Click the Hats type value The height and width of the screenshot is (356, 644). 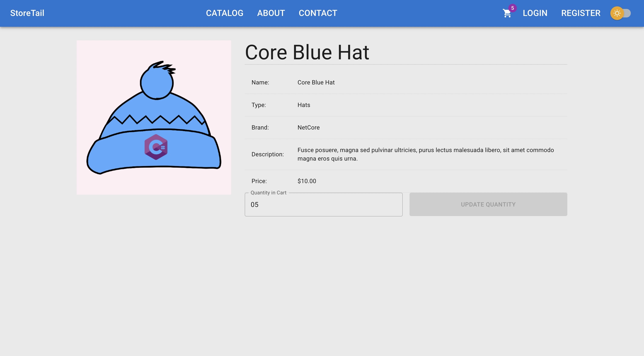coord(303,105)
